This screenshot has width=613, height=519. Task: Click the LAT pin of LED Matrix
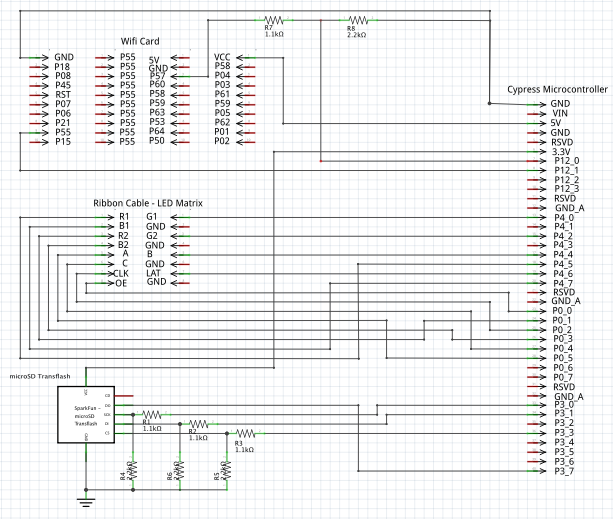(x=154, y=273)
